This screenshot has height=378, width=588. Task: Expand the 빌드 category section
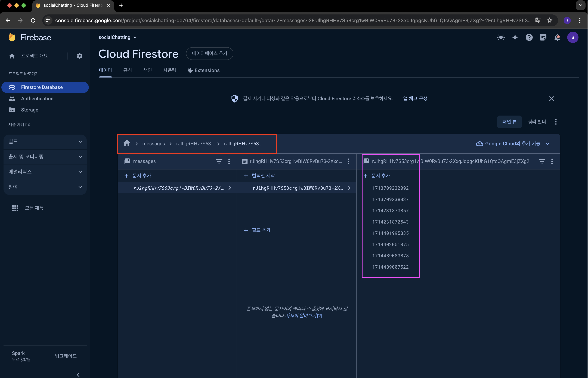point(45,142)
